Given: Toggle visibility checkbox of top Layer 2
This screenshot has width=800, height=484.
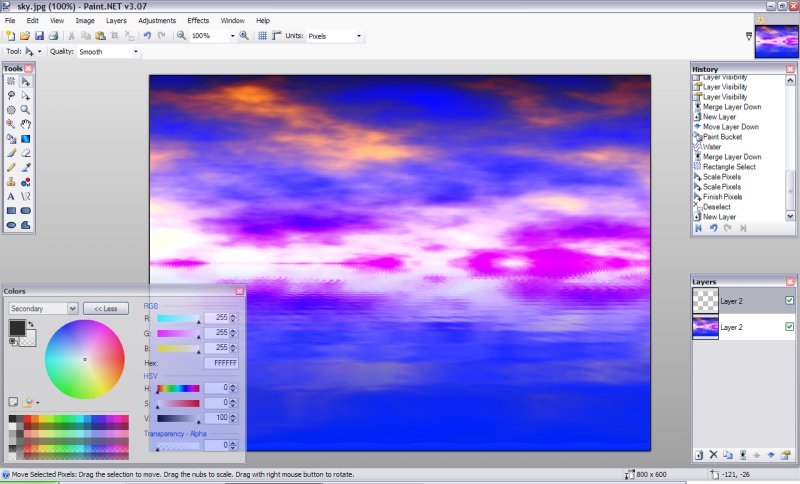Looking at the screenshot, I should [x=789, y=300].
